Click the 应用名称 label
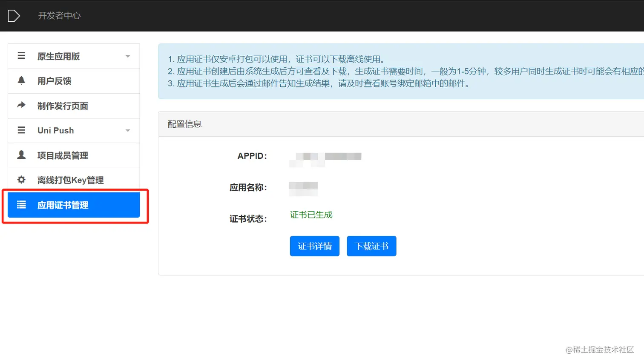The image size is (644, 364). coord(248,187)
